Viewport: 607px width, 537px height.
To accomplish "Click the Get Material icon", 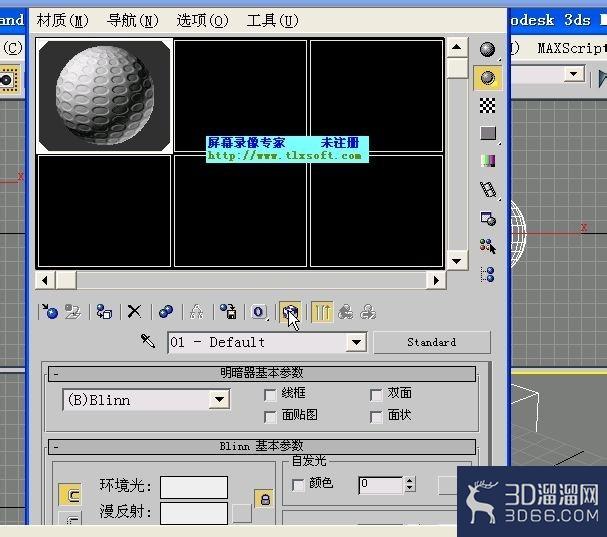I will (50, 312).
